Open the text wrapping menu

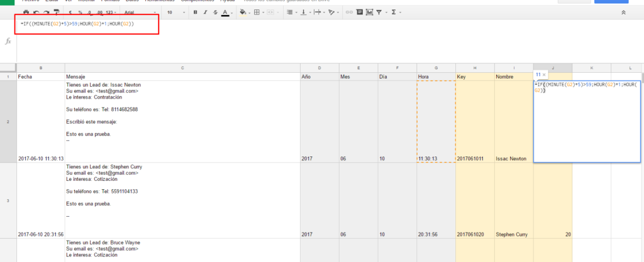point(318,13)
